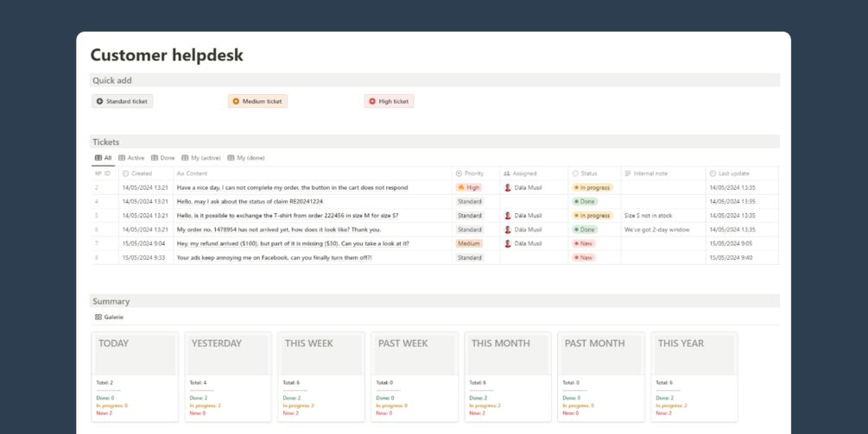The height and width of the screenshot is (434, 868).
Task: Open the My (active) tab
Action: (x=201, y=158)
